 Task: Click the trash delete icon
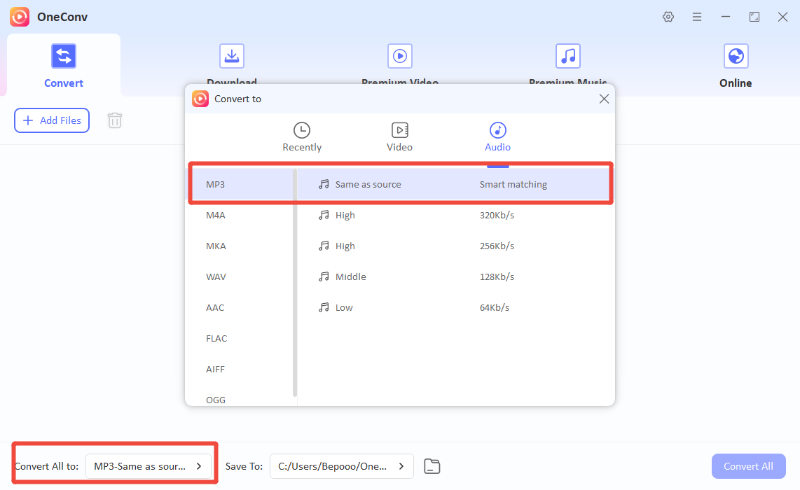115,120
